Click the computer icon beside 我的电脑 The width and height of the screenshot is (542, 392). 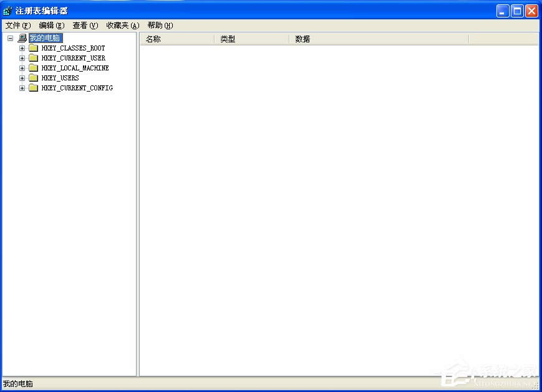(x=22, y=38)
